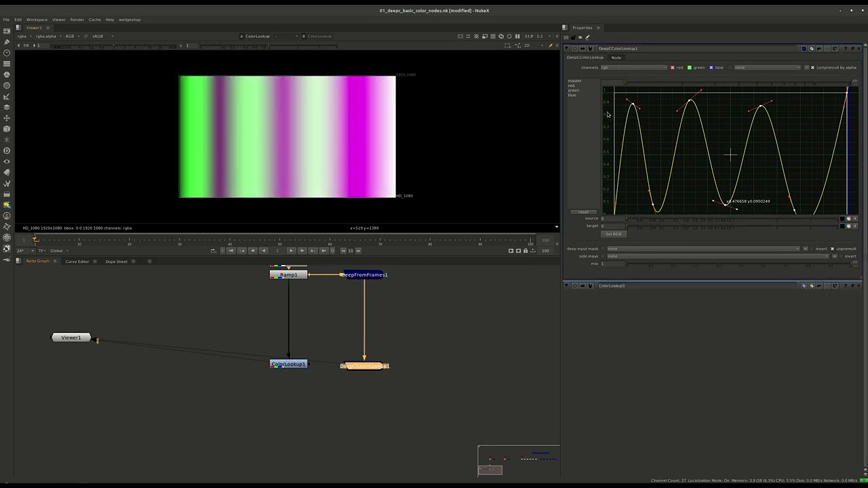Viewport: 868px width, 488px height.
Task: Select the master curve in list
Action: point(574,81)
